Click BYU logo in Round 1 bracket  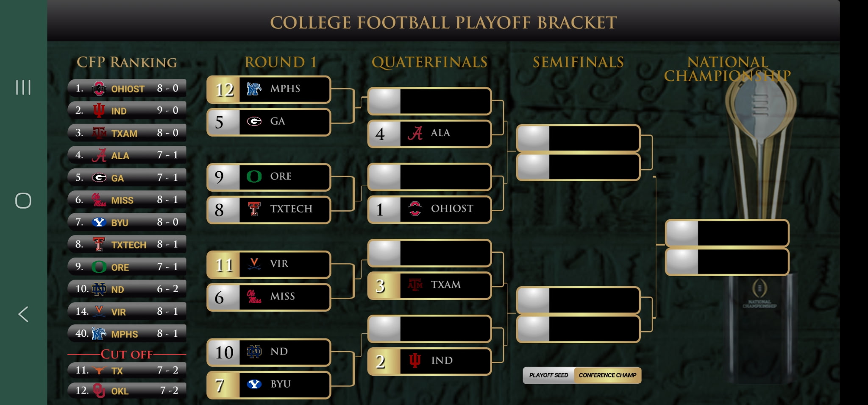pos(254,384)
